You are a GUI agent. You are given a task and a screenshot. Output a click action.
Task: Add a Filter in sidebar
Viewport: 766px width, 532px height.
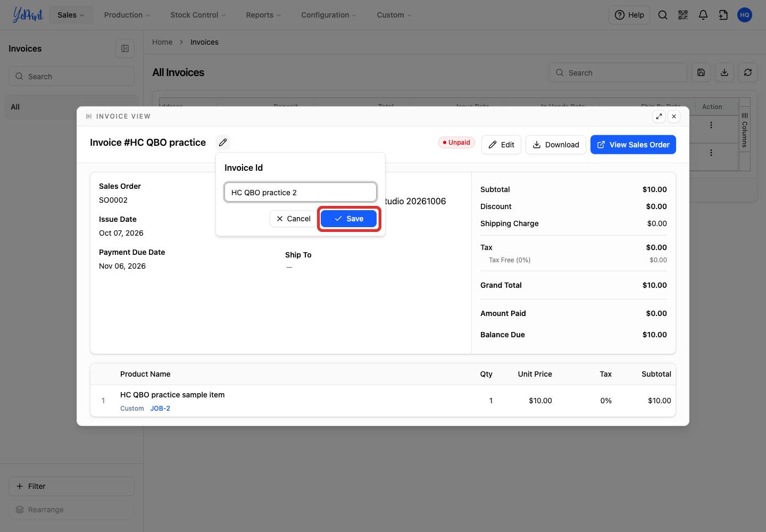tap(71, 486)
